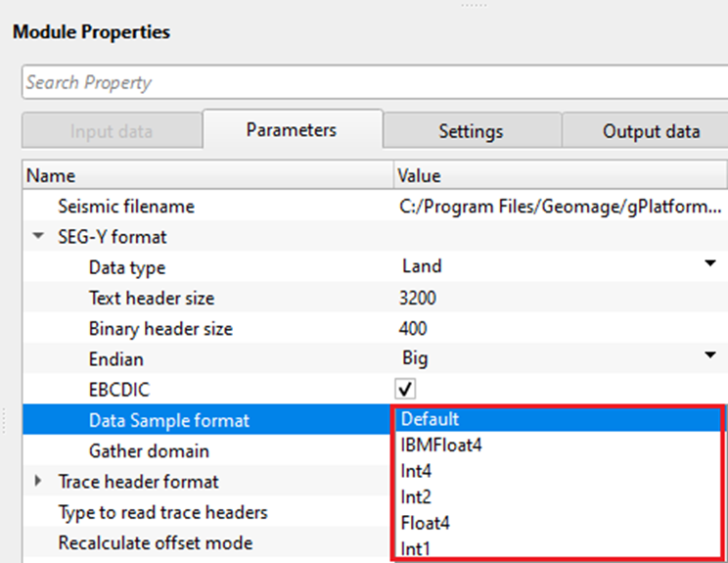The height and width of the screenshot is (563, 728).
Task: Toggle the EBCDIC checkbox
Action: tap(405, 390)
